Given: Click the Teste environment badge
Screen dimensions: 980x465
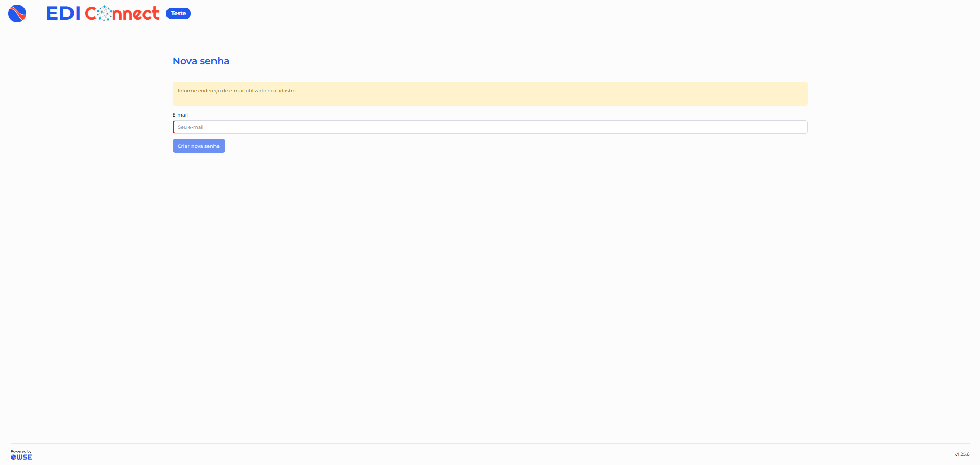Looking at the screenshot, I should click(178, 14).
